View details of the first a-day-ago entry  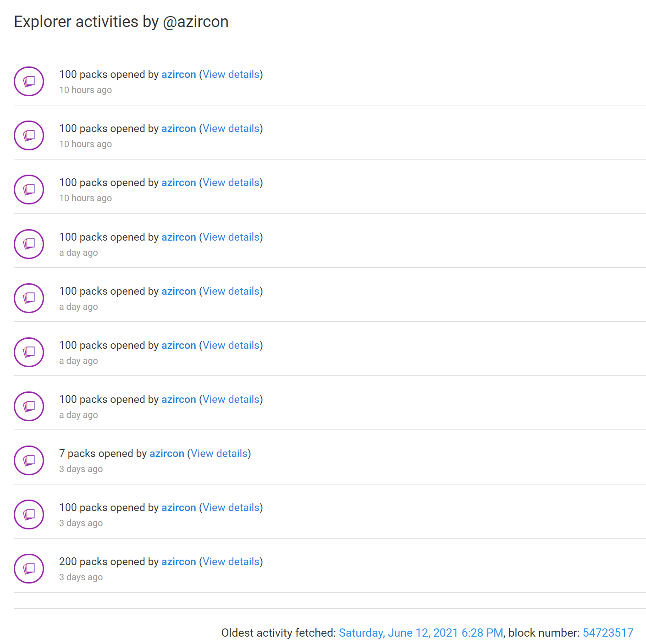(231, 237)
